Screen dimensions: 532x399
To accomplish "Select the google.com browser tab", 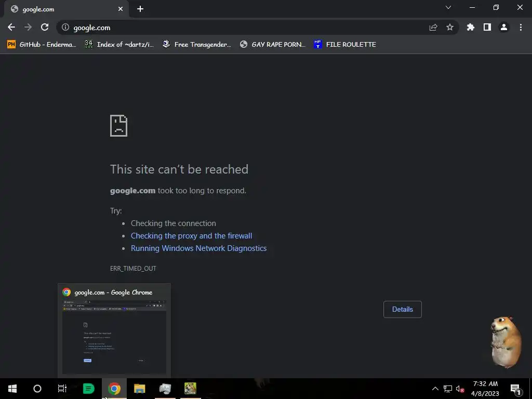I will pos(66,9).
